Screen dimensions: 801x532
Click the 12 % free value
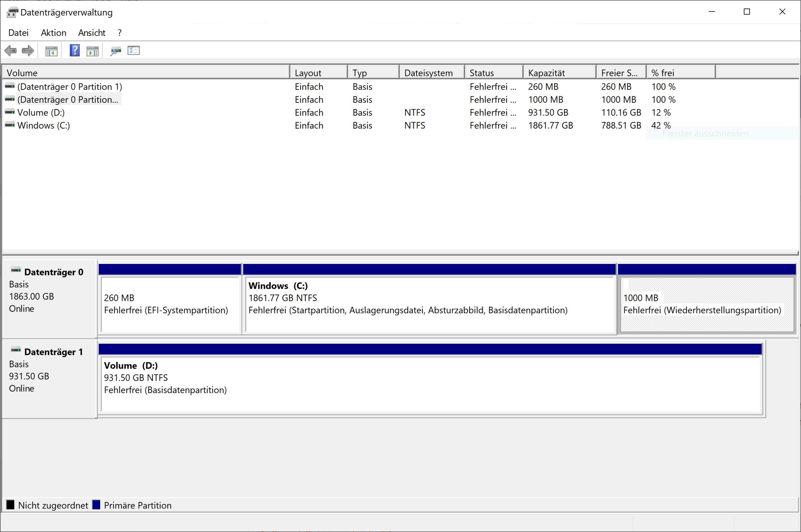[x=661, y=112]
